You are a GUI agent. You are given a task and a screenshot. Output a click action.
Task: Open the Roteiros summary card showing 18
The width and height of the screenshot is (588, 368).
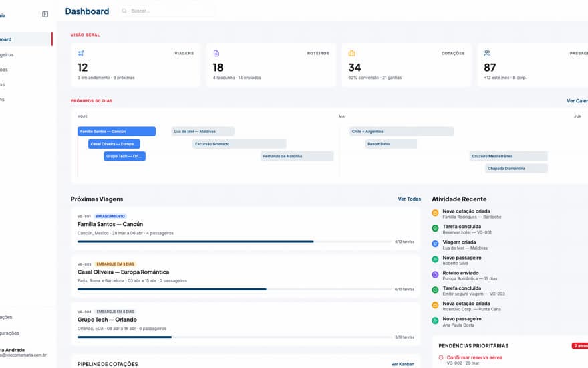click(x=271, y=65)
